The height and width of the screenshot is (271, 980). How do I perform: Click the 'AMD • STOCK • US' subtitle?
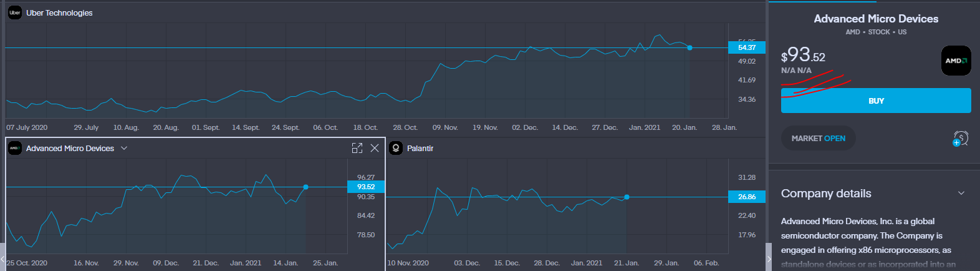point(876,32)
